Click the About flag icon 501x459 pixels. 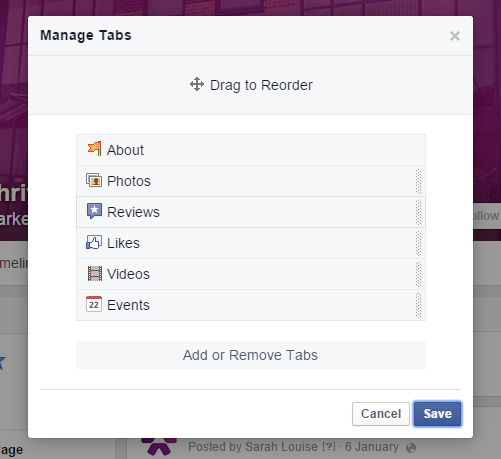[x=94, y=149]
